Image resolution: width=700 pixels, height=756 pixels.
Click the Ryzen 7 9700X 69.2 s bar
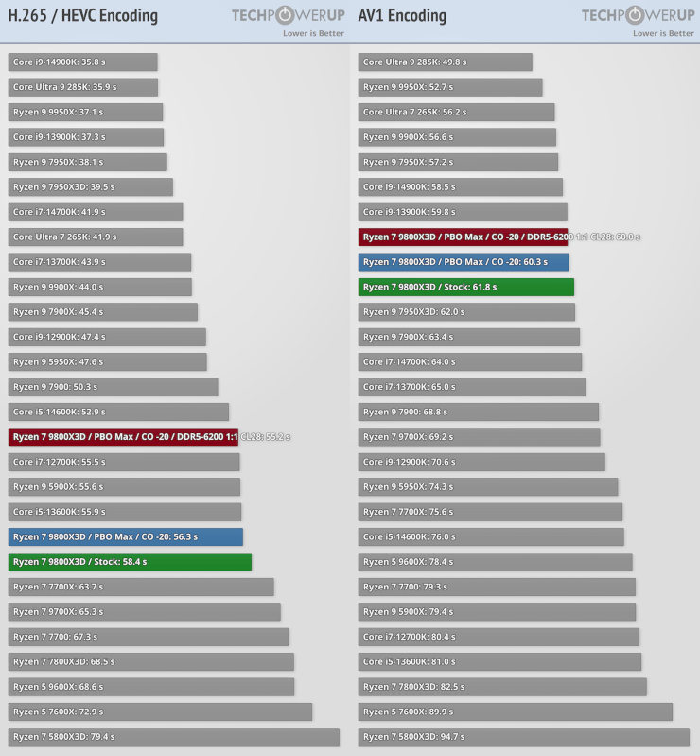(x=479, y=437)
